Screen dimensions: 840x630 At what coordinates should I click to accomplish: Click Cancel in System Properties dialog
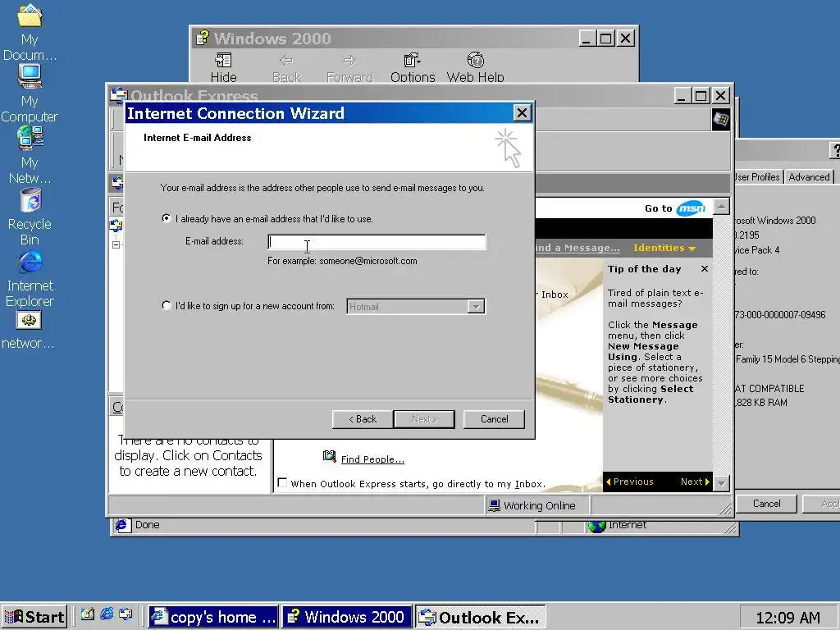tap(767, 504)
